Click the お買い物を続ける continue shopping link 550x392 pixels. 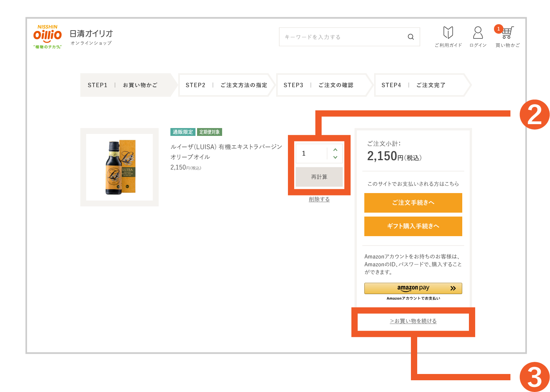click(x=413, y=321)
